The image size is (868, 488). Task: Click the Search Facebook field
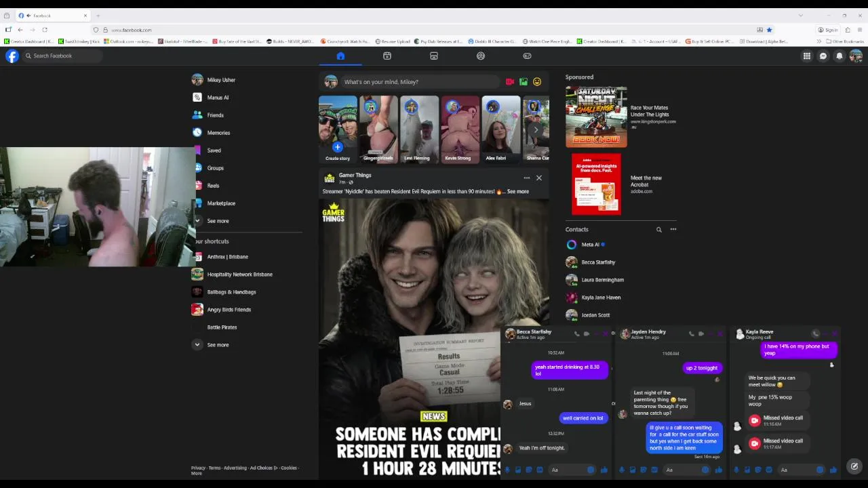point(62,56)
